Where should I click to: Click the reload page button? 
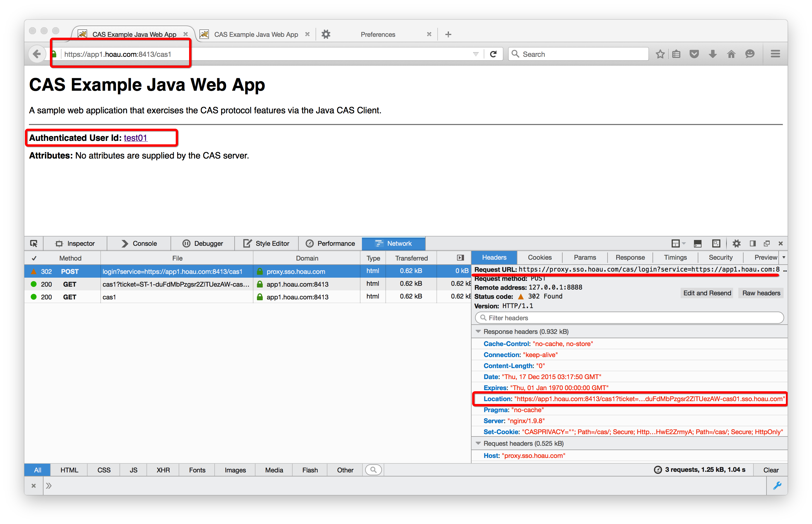tap(493, 54)
